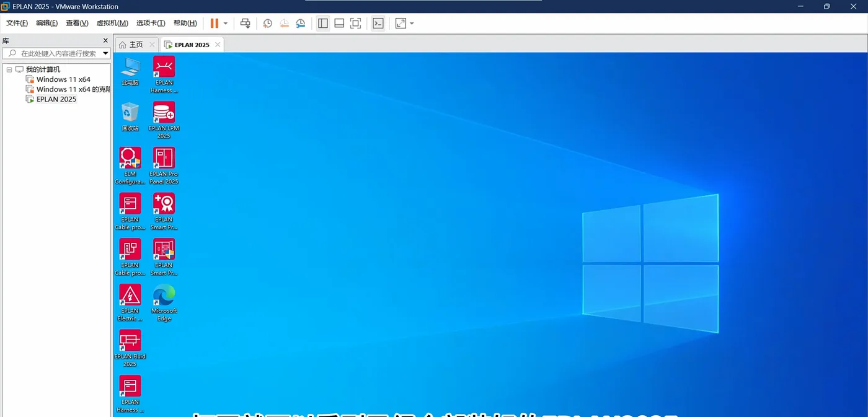Viewport: 868px width, 417px height.
Task: Close the 库 library panel
Action: (x=105, y=40)
